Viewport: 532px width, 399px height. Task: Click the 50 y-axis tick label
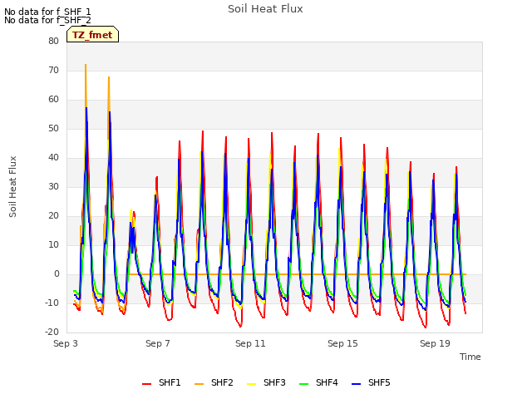(53, 128)
